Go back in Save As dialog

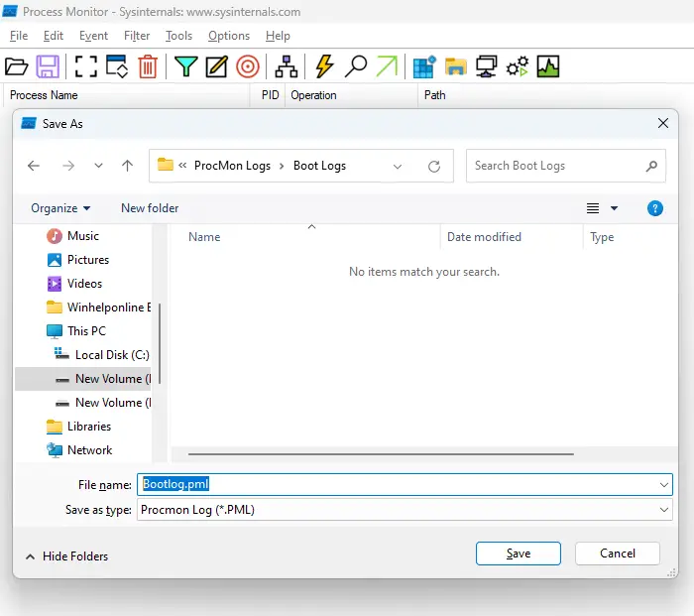(x=34, y=166)
